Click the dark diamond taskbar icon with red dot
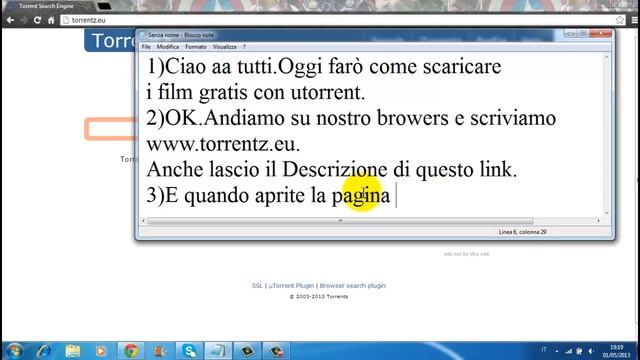The image size is (640, 360). click(276, 351)
